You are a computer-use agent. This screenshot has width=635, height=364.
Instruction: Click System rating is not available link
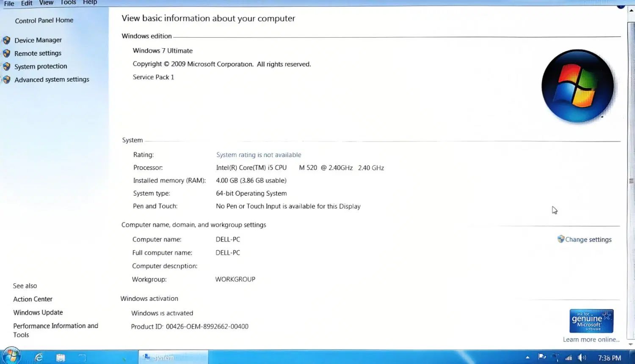tap(259, 155)
